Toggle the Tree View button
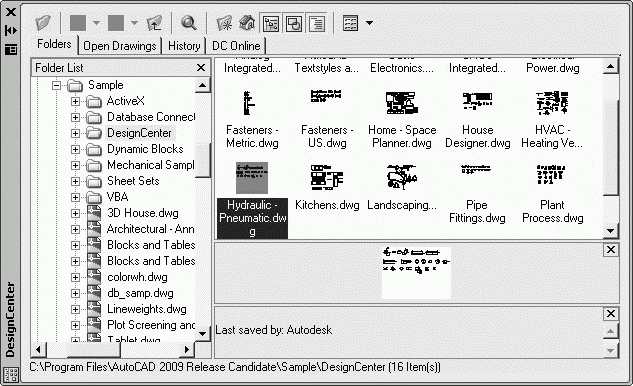 point(271,23)
